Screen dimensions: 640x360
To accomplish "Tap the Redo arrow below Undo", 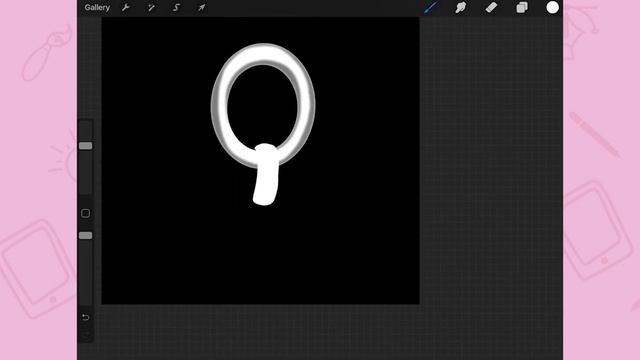I will point(85,335).
